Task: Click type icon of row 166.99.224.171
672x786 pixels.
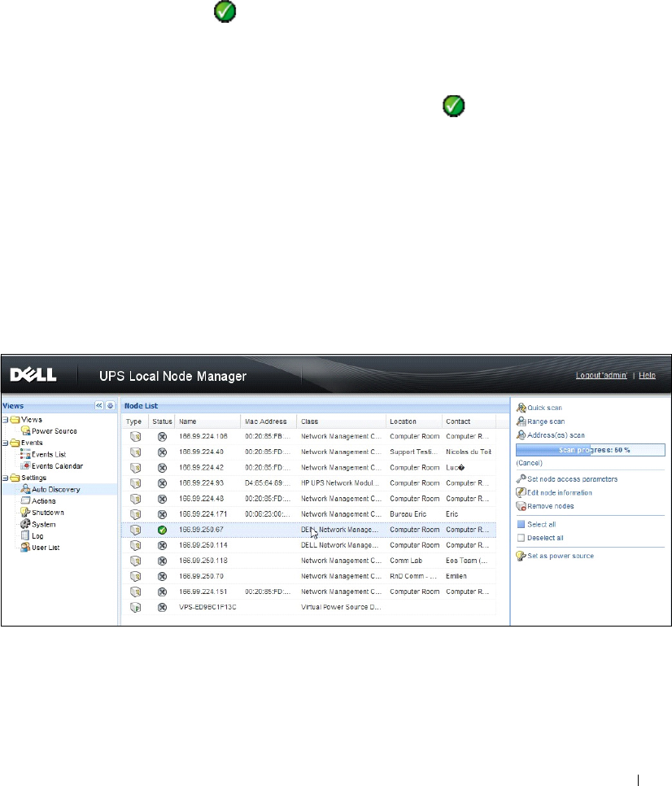Action: 135,514
